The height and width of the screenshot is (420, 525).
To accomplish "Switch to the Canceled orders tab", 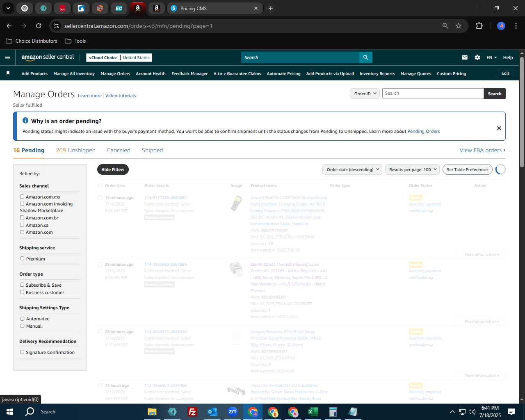I will 119,150.
